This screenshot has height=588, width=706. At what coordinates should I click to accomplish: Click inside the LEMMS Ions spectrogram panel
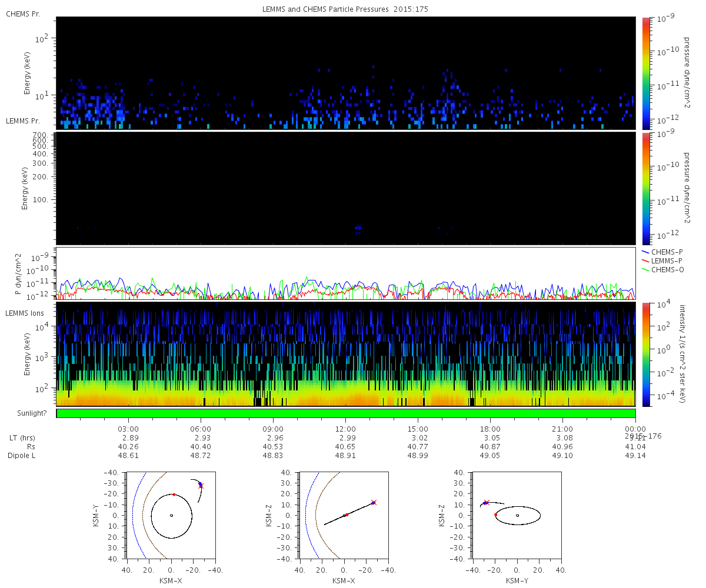[346, 354]
